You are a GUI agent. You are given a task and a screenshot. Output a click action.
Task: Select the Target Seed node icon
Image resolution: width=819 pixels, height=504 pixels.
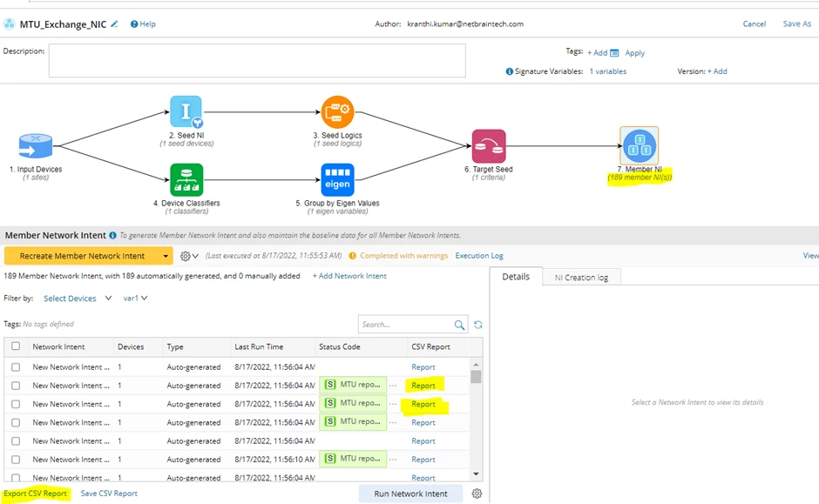point(489,146)
